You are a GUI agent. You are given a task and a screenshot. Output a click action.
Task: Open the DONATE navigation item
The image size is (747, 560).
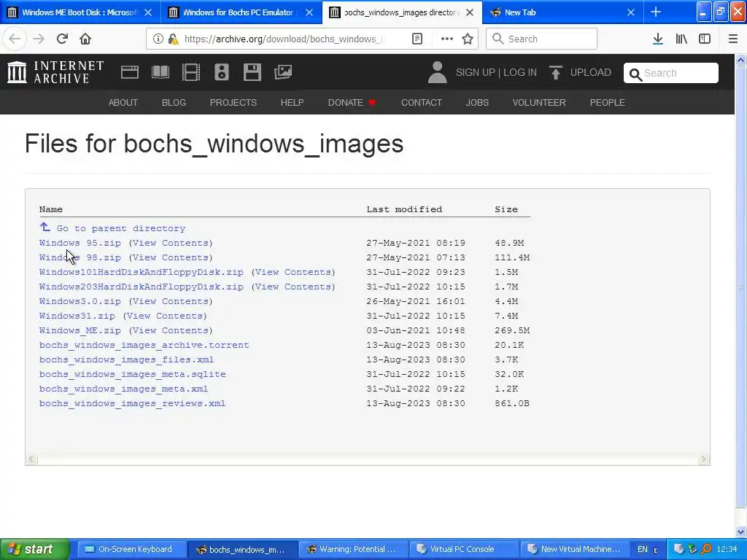[x=352, y=102]
